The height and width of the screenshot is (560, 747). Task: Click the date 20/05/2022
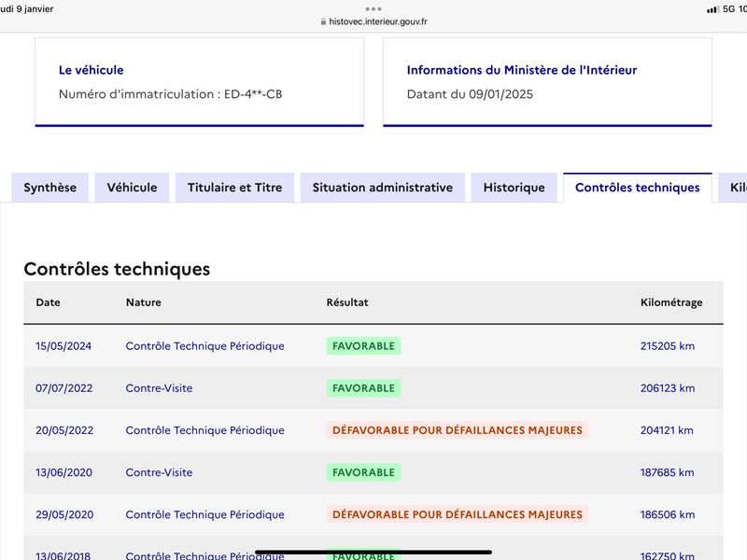pos(64,430)
